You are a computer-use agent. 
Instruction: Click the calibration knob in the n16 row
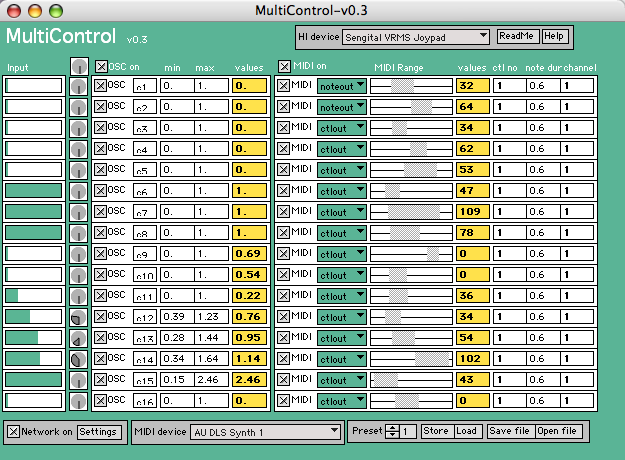point(79,401)
